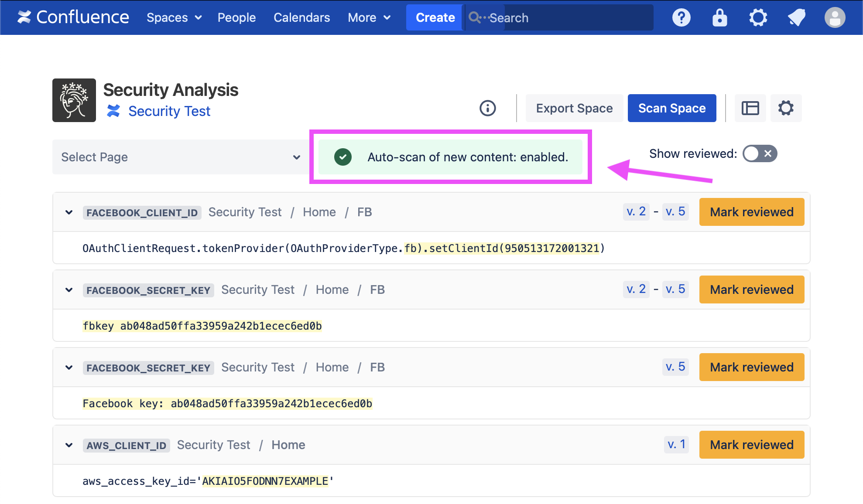Click the lock icon in header

(719, 17)
